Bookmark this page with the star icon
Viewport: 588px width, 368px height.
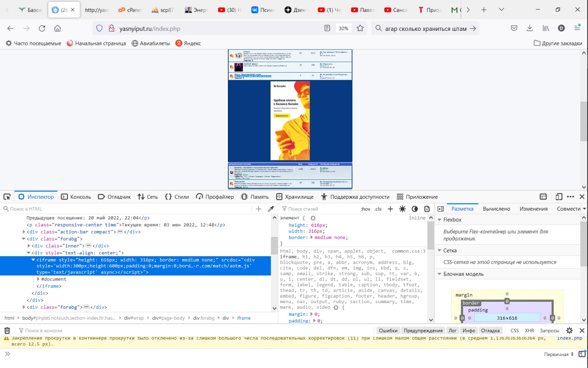coord(361,29)
